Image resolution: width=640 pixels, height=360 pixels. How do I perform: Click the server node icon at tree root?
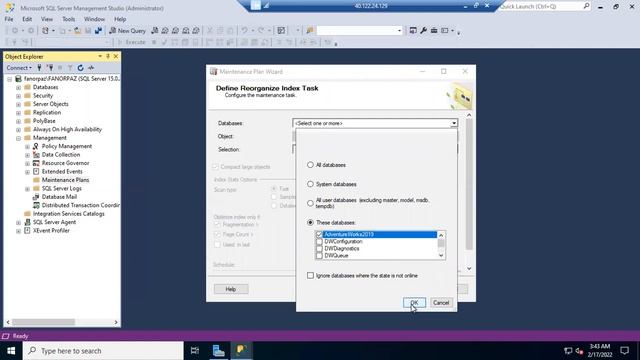coord(18,78)
